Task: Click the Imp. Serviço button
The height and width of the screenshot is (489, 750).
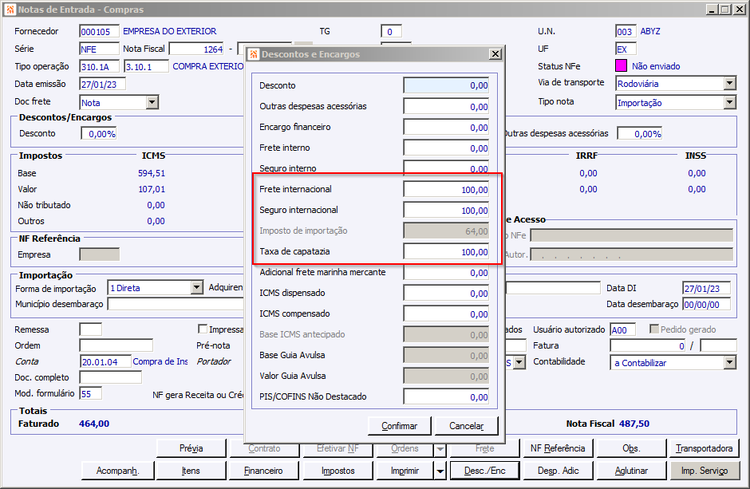Action: [x=705, y=471]
